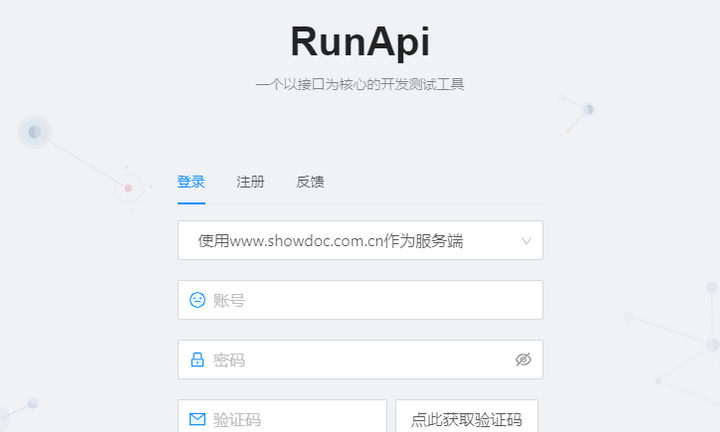Click the subtitle 一个以接口为核心的开发测试工具
Image resolution: width=720 pixels, height=432 pixels.
tap(360, 85)
